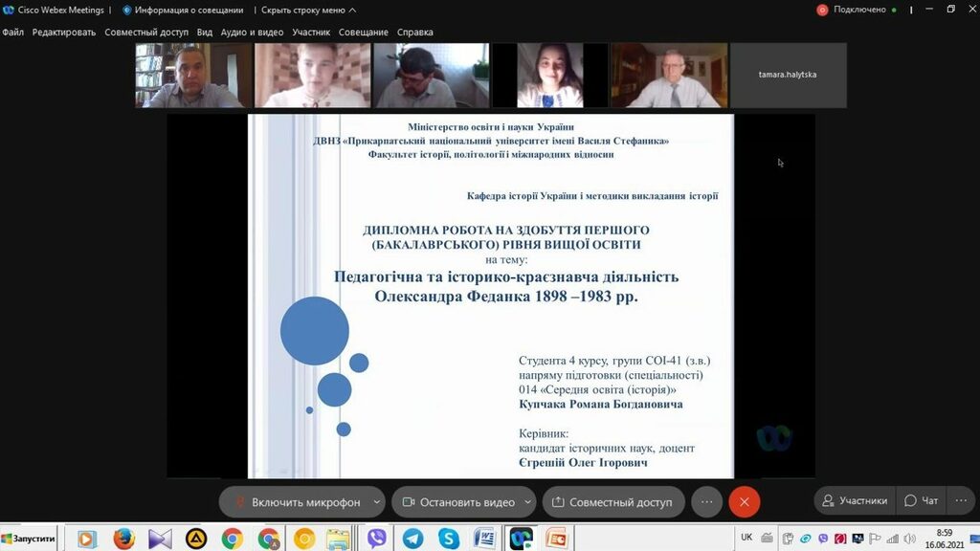The width and height of the screenshot is (980, 551).
Task: Click the Совместный доступ share button
Action: click(x=612, y=501)
